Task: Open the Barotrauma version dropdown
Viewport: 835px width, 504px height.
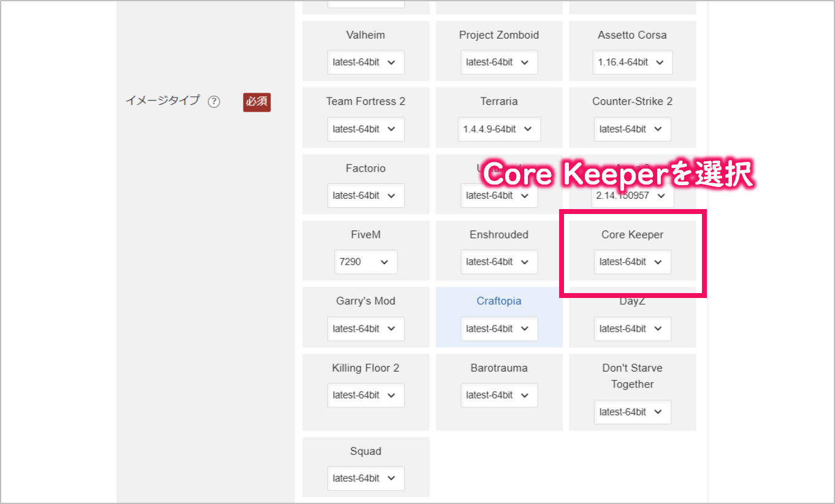Action: pos(499,395)
